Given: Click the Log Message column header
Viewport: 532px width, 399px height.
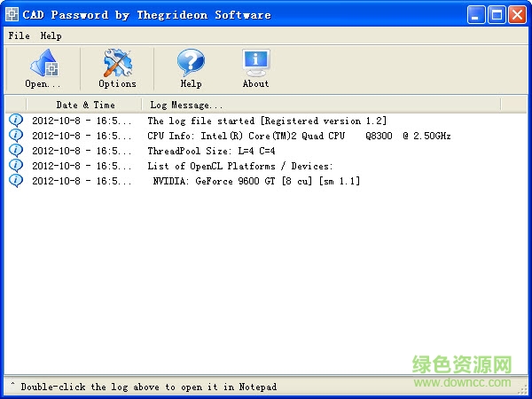Looking at the screenshot, I should pyautogui.click(x=186, y=105).
